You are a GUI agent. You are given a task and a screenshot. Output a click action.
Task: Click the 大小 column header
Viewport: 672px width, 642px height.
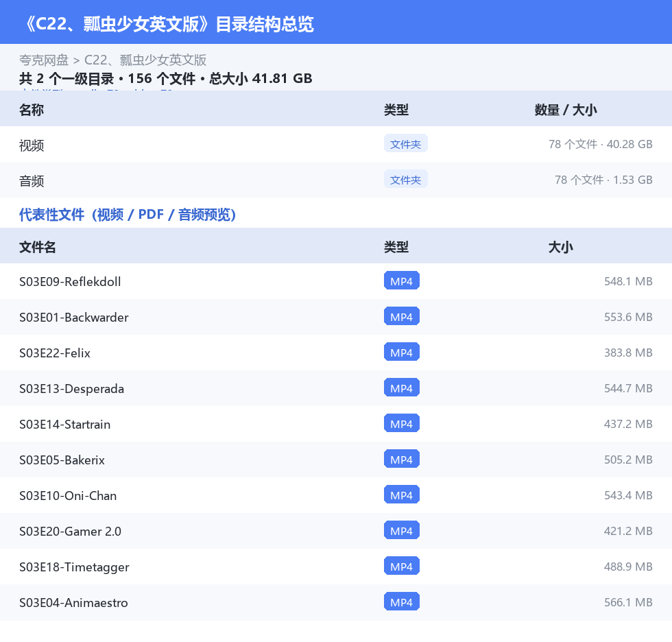[561, 248]
